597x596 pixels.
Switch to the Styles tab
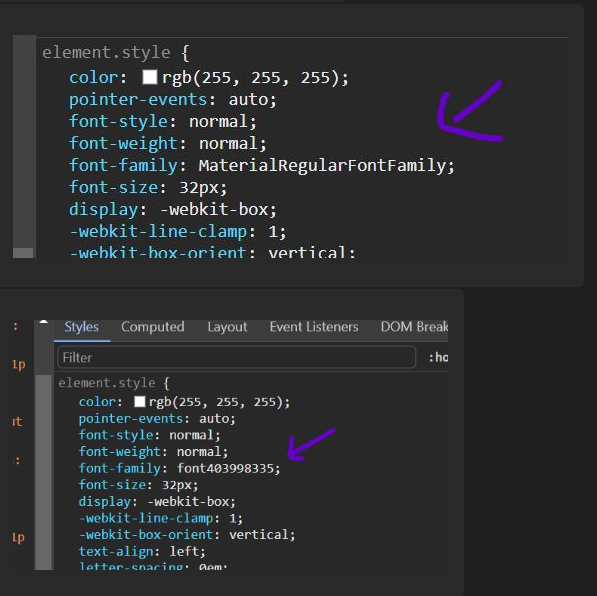coord(81,327)
